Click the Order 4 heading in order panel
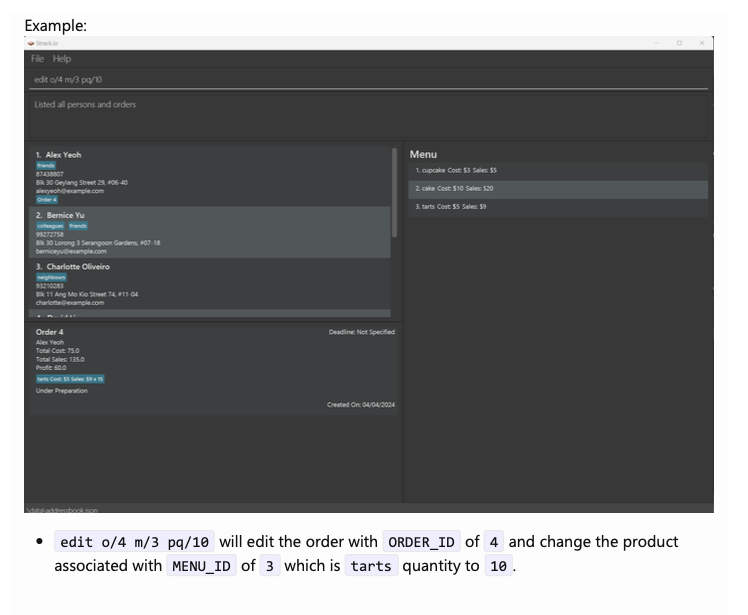The height and width of the screenshot is (615, 748). [x=49, y=332]
